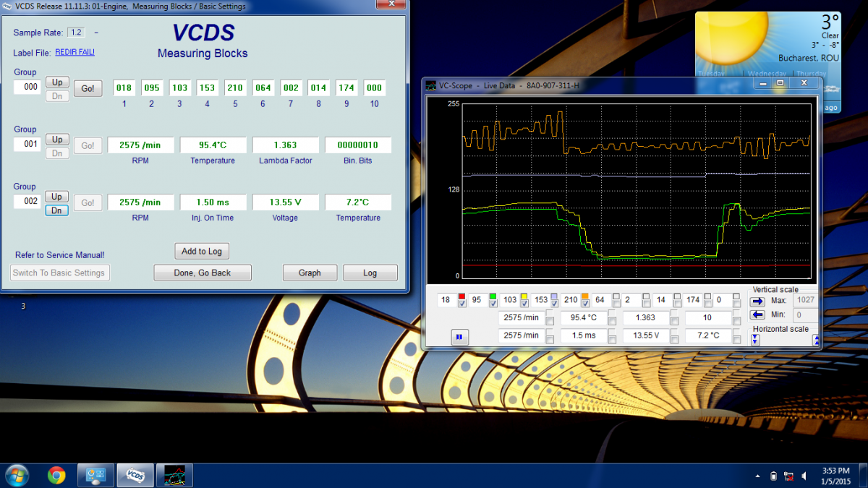
Task: Click the red color swatch for value 18
Action: 461,296
